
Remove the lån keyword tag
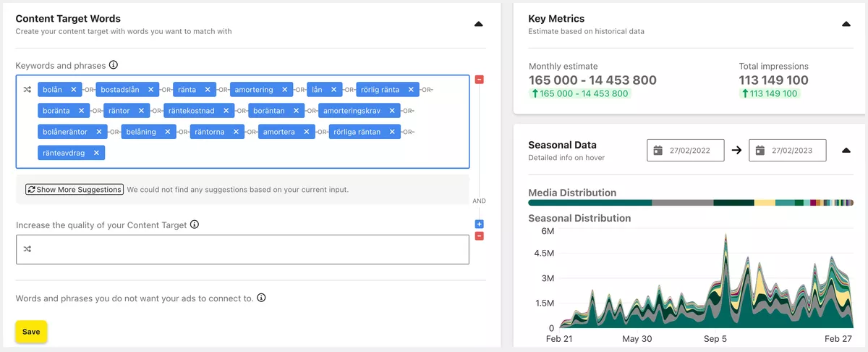[334, 90]
